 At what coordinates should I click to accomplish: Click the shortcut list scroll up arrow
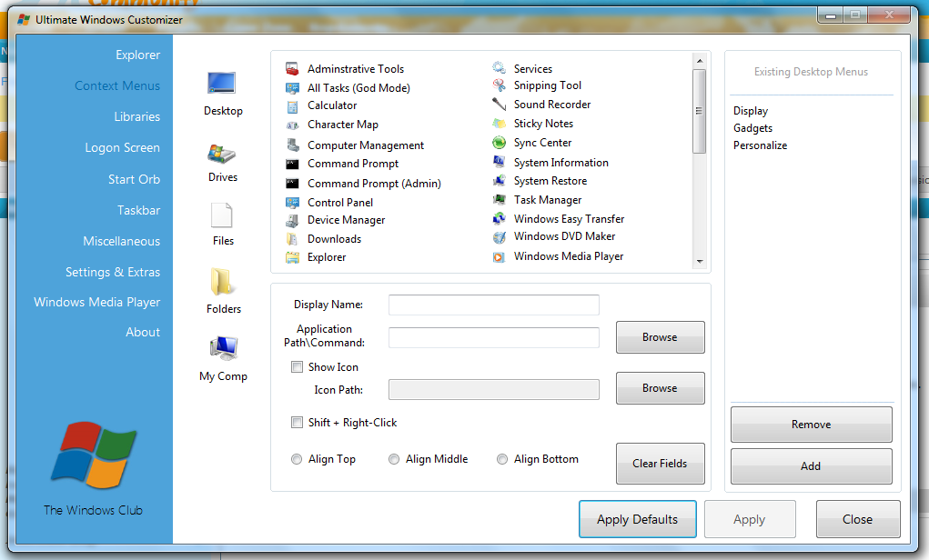700,60
